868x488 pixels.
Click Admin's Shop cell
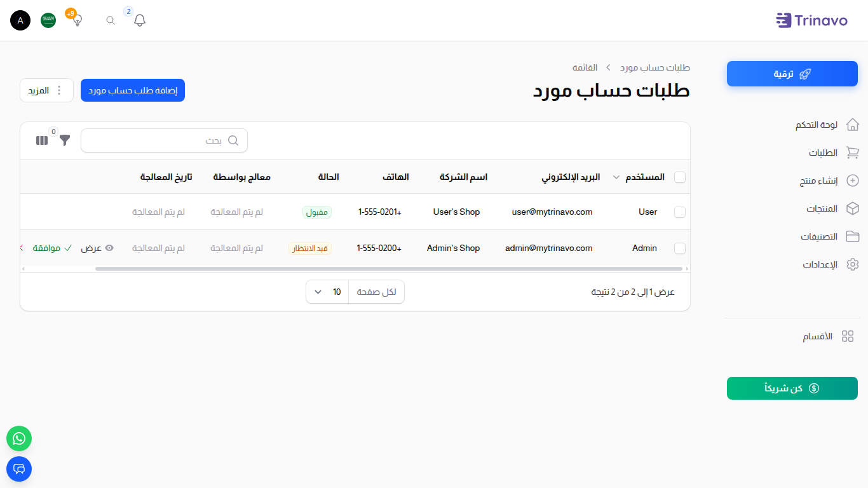coord(453,248)
